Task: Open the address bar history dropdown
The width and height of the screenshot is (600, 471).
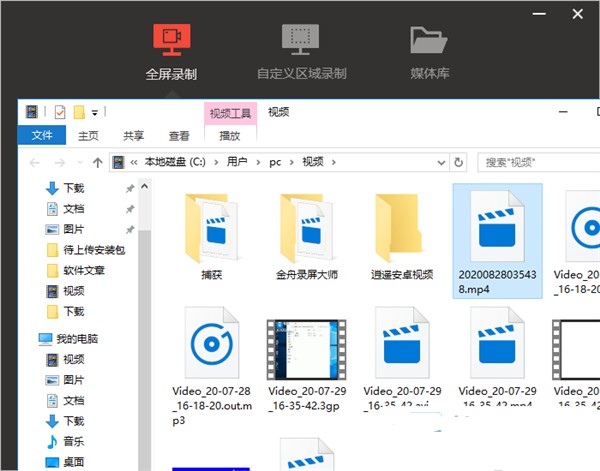Action: [440, 162]
